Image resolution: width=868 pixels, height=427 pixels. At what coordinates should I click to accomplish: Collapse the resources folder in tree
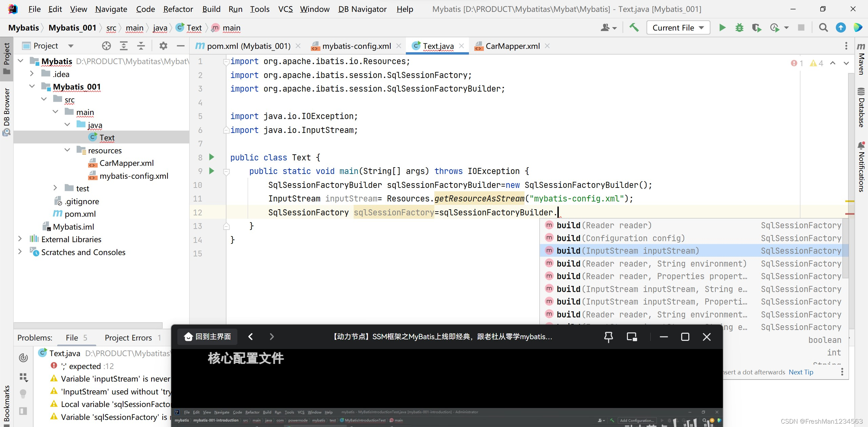pyautogui.click(x=67, y=150)
